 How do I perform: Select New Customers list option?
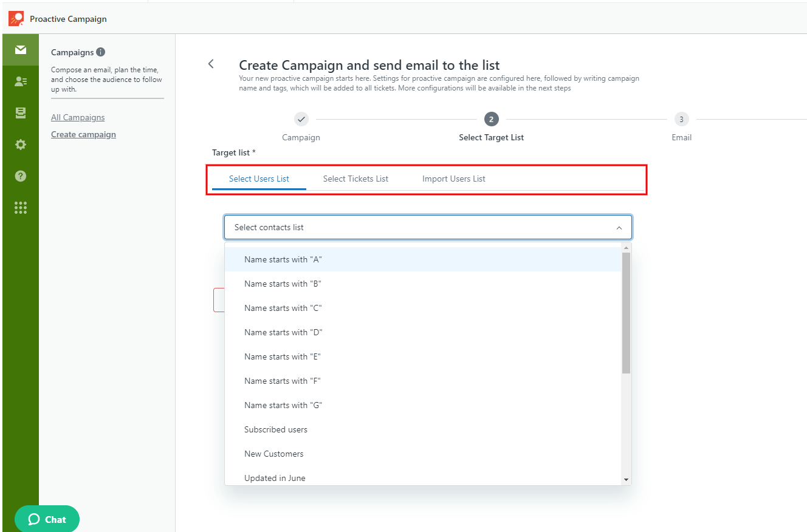[x=423, y=454]
